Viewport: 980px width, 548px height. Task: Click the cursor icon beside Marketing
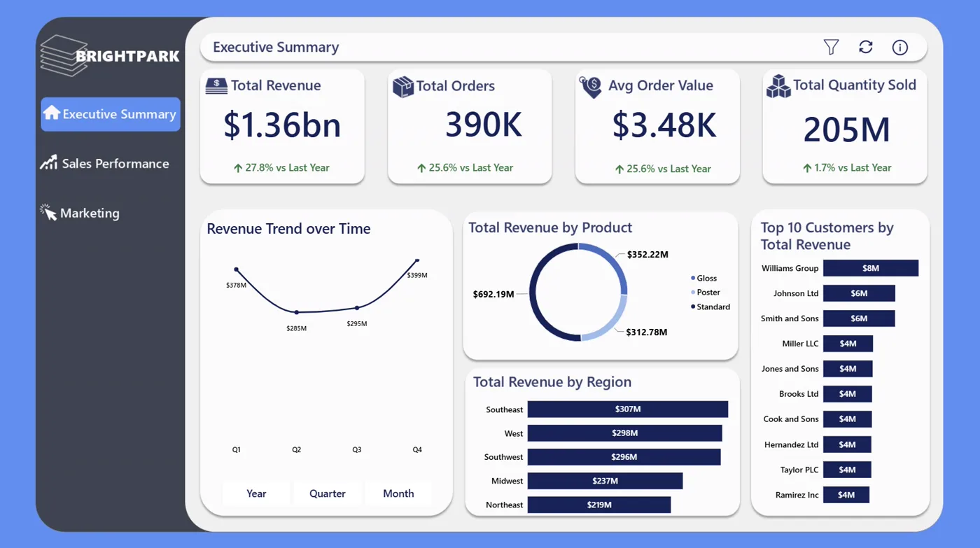pyautogui.click(x=48, y=212)
